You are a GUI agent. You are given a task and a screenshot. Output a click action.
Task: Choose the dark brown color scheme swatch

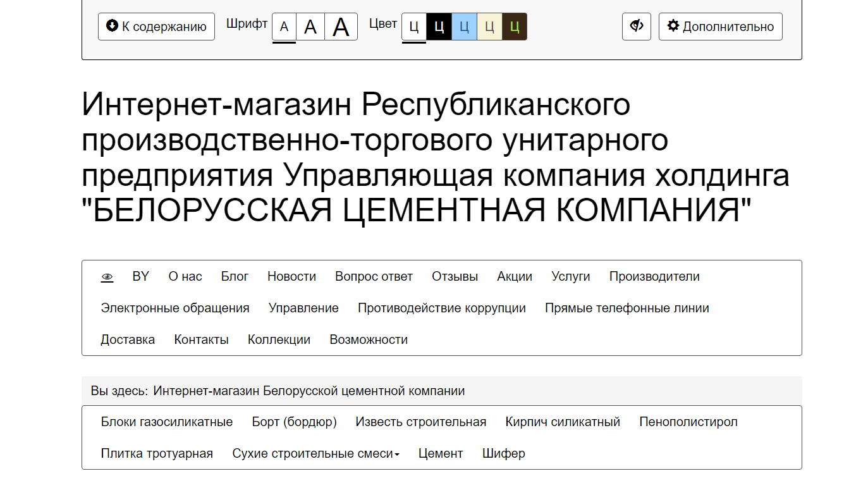point(515,27)
